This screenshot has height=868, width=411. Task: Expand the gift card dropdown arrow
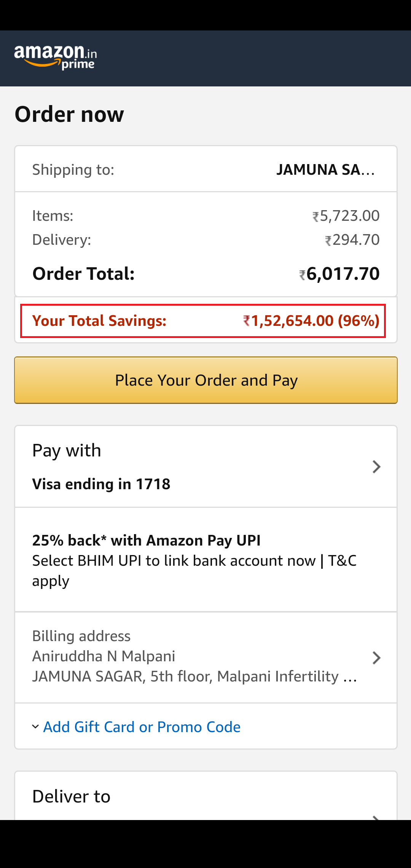tap(35, 727)
